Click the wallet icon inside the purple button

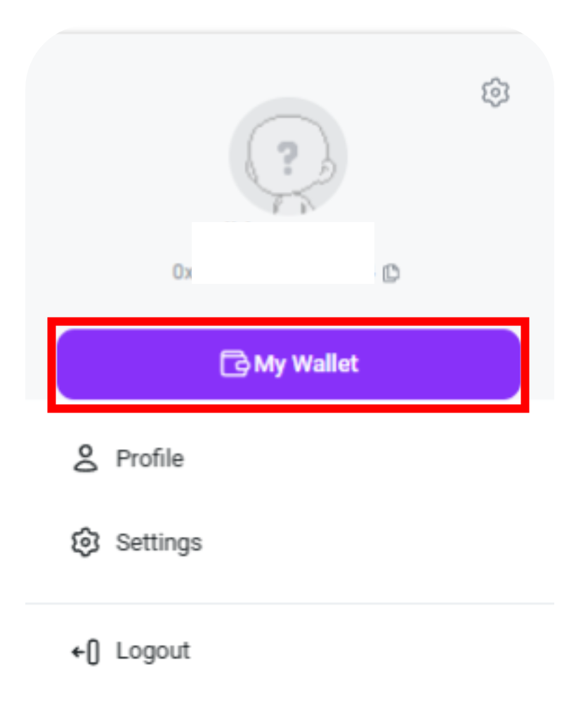pyautogui.click(x=235, y=363)
